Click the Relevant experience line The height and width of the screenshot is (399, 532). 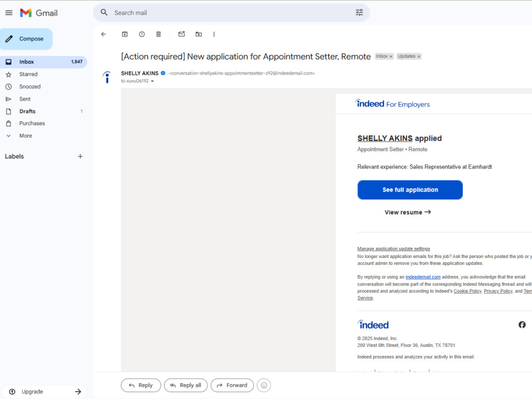coord(425,167)
